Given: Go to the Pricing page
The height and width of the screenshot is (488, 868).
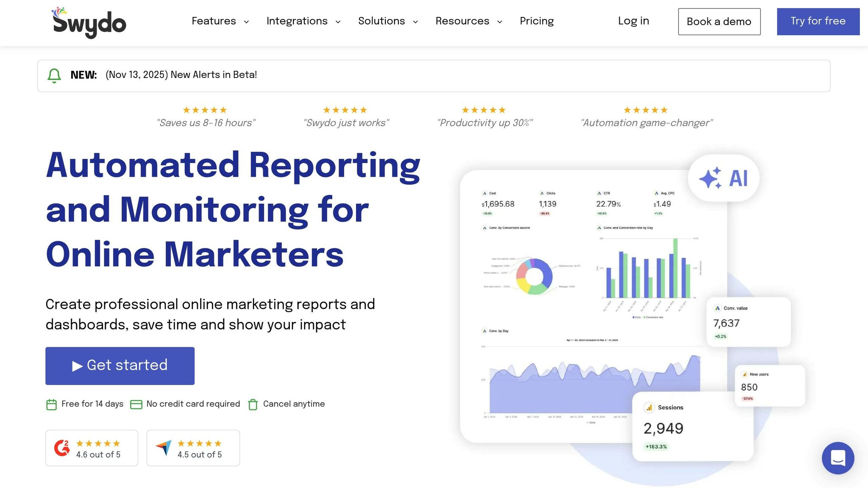Looking at the screenshot, I should pyautogui.click(x=537, y=21).
